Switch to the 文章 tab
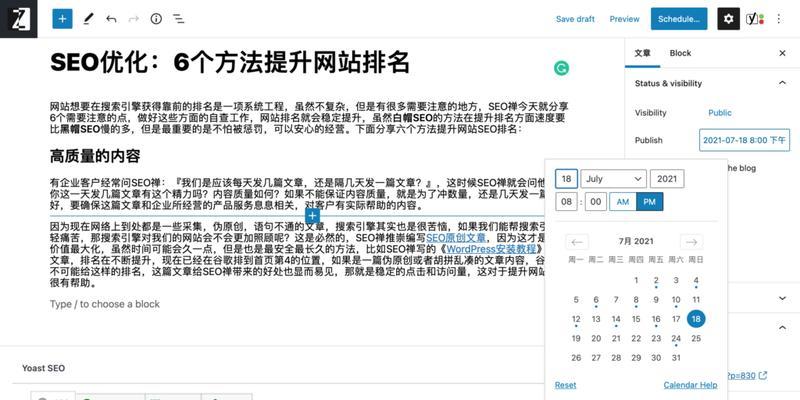Viewport: 800px width, 400px height. [643, 53]
